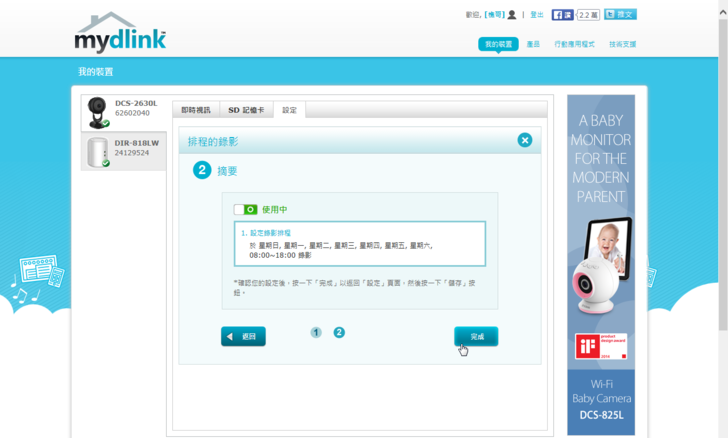Select the DCS-2630L camera device
Image resolution: width=728 pixels, height=438 pixels.
pos(124,113)
